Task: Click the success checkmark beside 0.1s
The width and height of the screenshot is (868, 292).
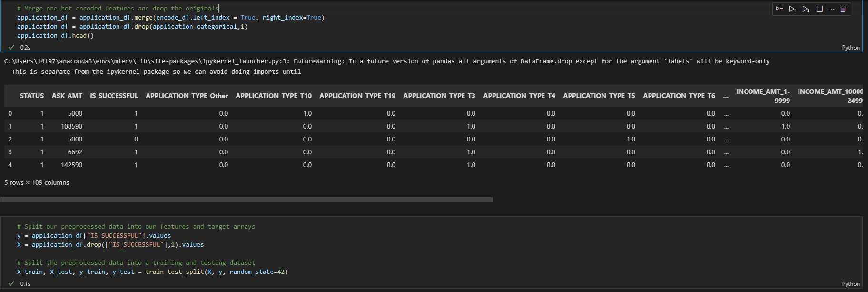Action: (x=11, y=283)
